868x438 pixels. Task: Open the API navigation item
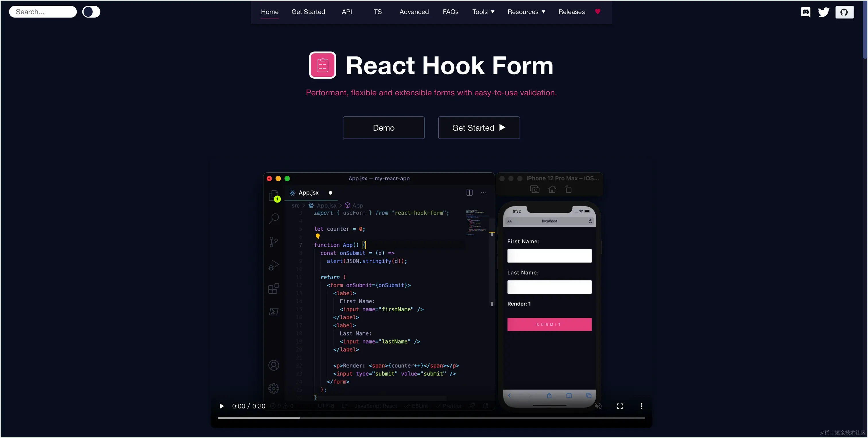tap(347, 12)
